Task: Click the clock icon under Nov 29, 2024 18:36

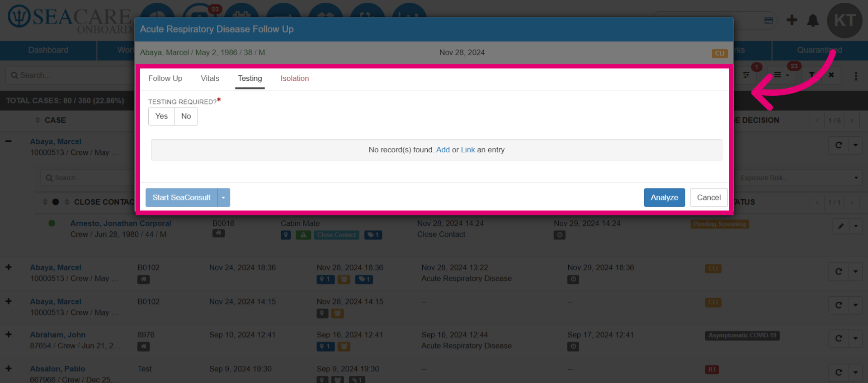Action: pyautogui.click(x=573, y=279)
